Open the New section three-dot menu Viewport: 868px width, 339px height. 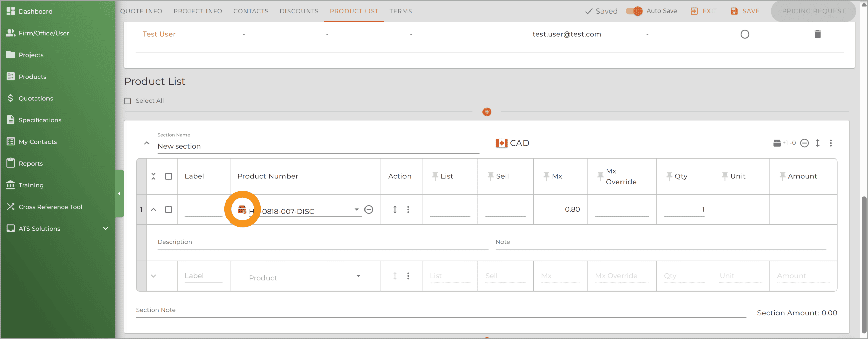(x=831, y=143)
